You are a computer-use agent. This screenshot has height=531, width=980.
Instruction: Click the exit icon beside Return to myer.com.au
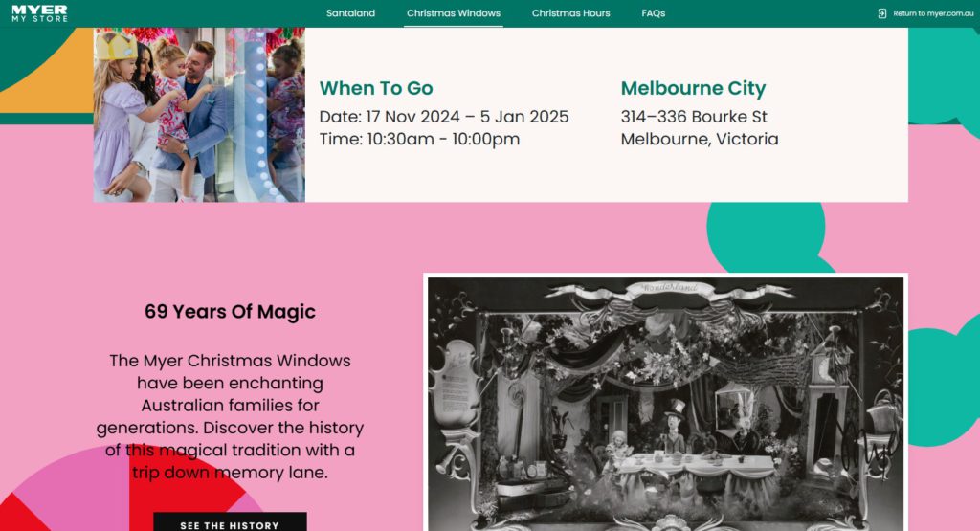(882, 13)
